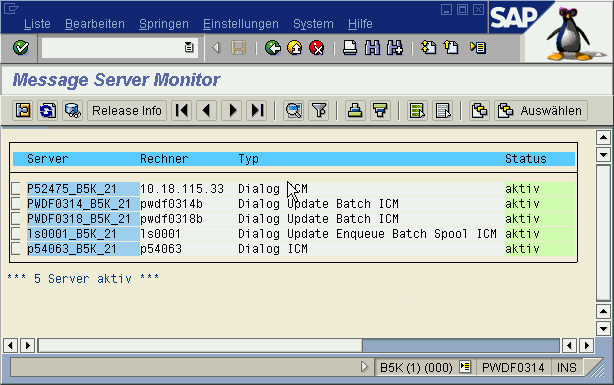Click the light thumb of the vertical scrollbar

coord(603,233)
